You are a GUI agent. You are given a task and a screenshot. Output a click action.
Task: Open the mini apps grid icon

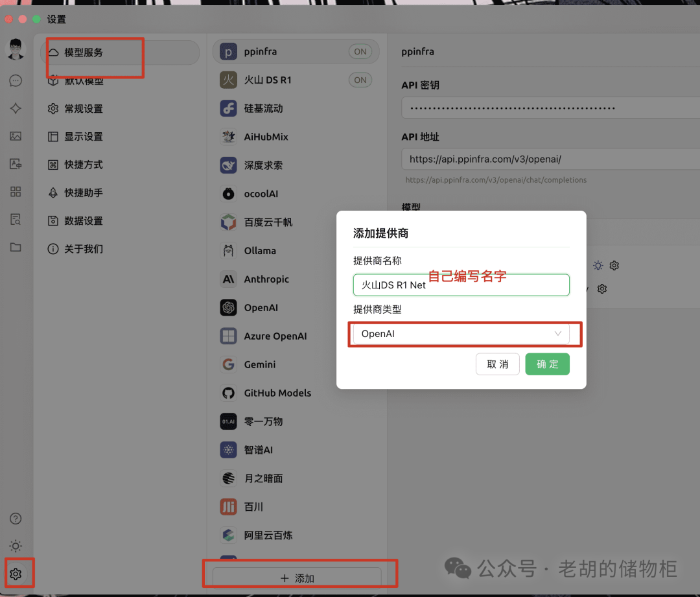16,192
